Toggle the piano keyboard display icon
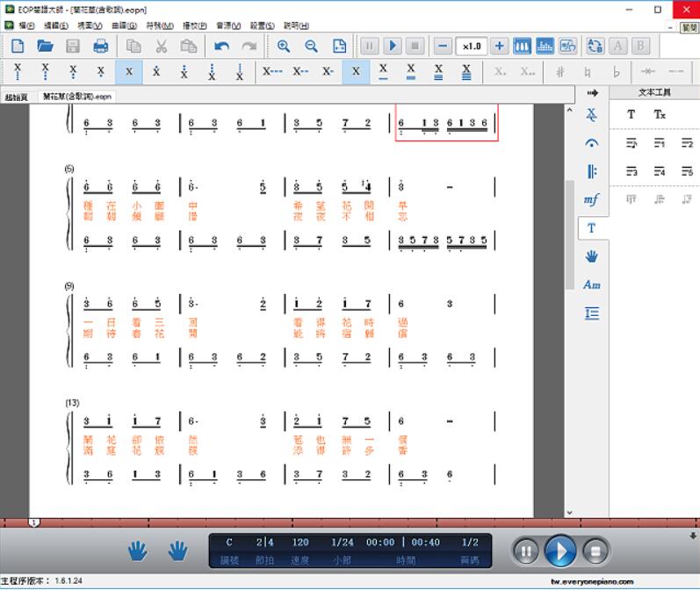Viewport: 700px width, 590px height. [x=522, y=46]
